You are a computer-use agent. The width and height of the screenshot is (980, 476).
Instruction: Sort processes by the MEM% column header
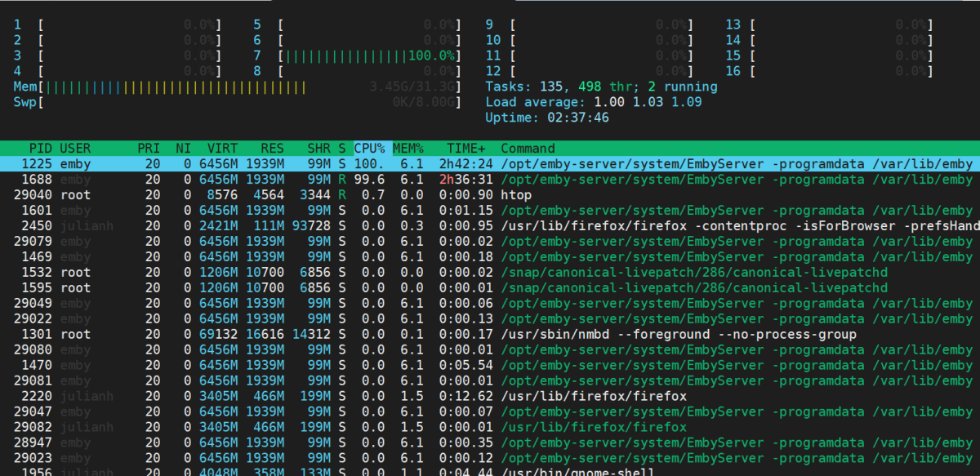click(x=408, y=149)
